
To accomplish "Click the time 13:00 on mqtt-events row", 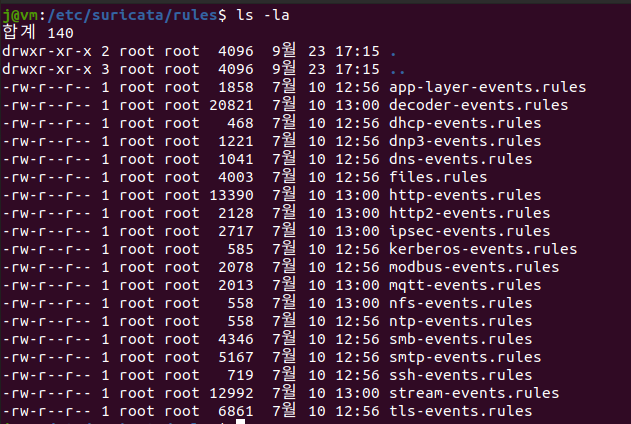I will point(357,285).
